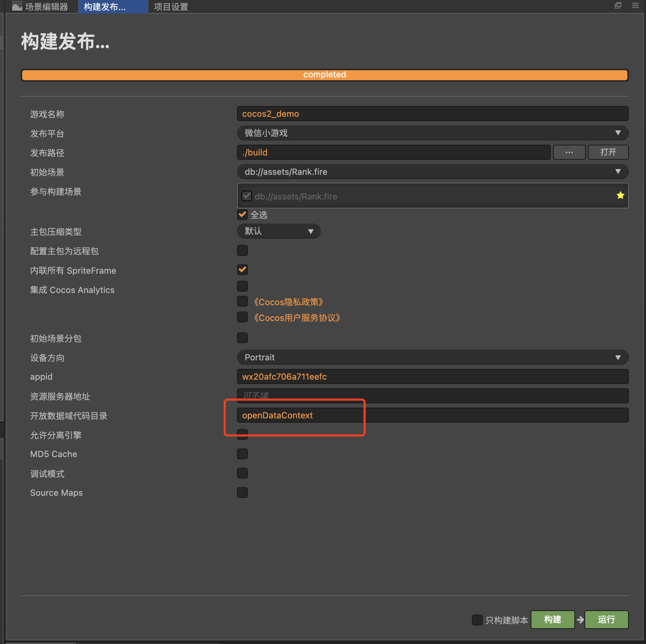Click the green 运行 run button

click(606, 620)
